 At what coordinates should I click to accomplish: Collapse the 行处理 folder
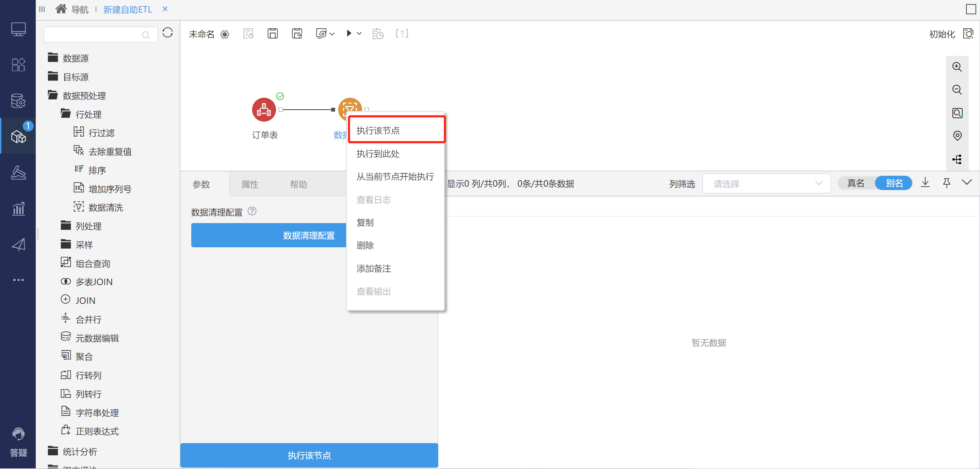coord(81,114)
